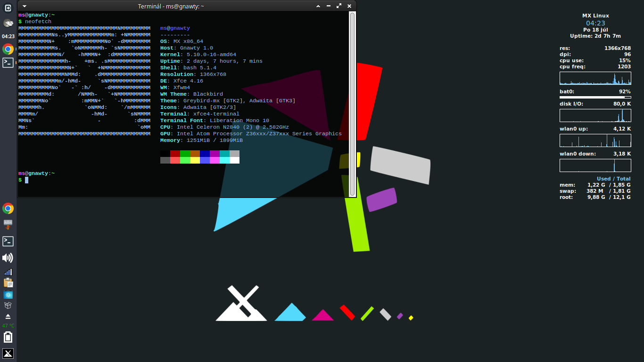The width and height of the screenshot is (644, 362).
Task: Click the wlan0 up traffic graph
Action: [595, 140]
